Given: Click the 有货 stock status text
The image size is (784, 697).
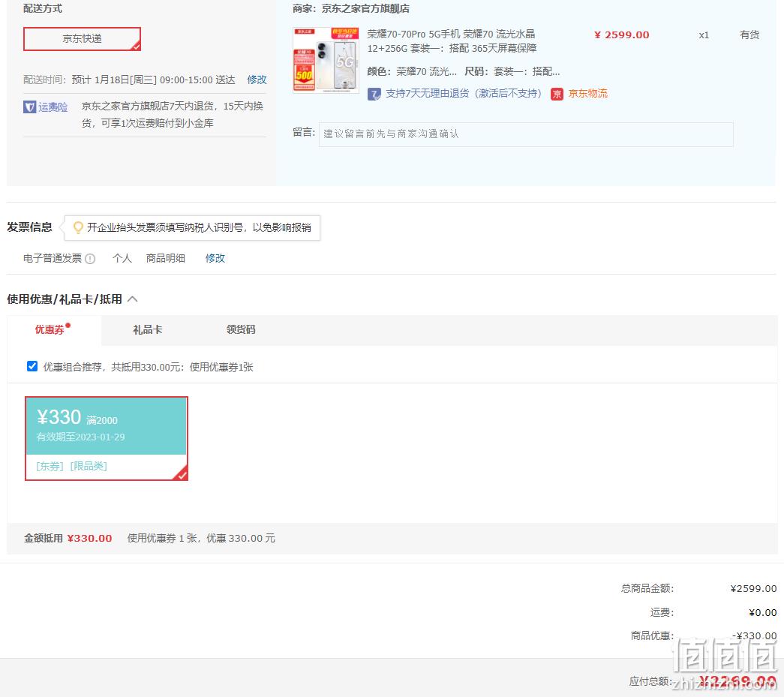Looking at the screenshot, I should 749,35.
